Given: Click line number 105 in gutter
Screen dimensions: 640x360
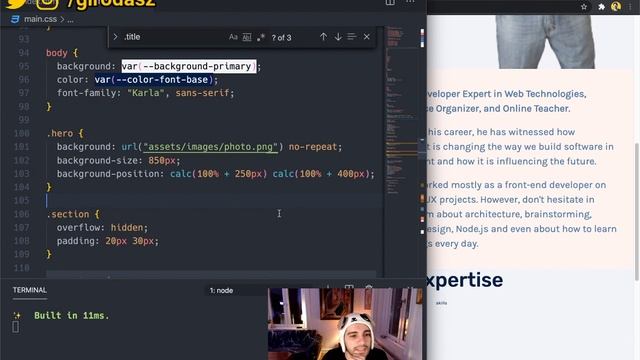Looking at the screenshot, I should [x=21, y=201].
